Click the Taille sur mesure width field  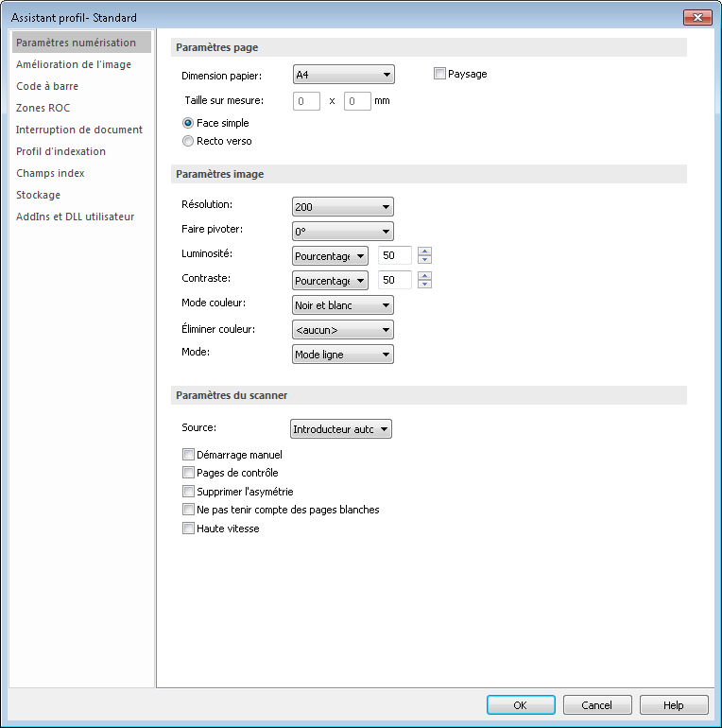(306, 100)
